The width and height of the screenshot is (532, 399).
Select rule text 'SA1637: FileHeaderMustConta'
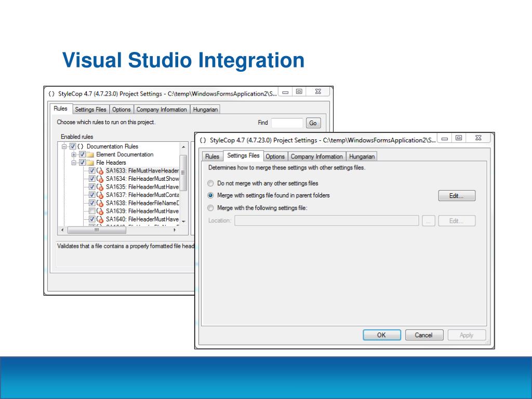click(x=142, y=195)
